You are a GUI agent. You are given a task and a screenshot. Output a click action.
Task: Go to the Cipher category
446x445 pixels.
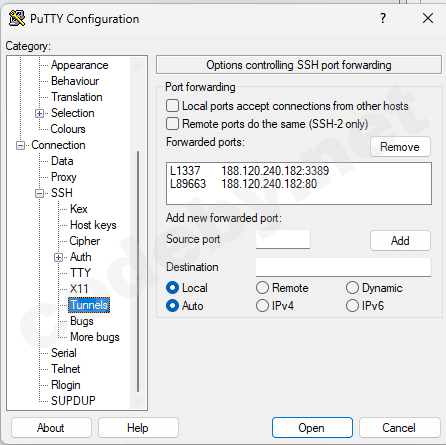pyautogui.click(x=85, y=241)
